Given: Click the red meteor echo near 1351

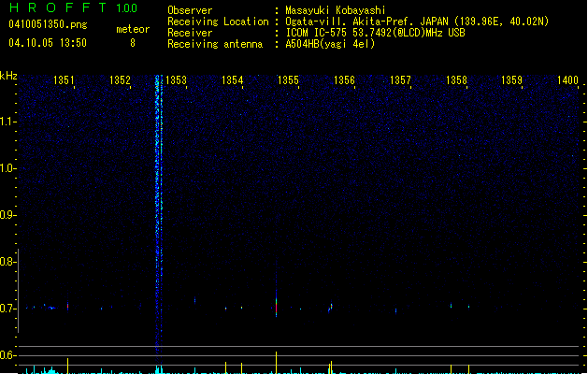Looking at the screenshot, I should [x=68, y=306].
